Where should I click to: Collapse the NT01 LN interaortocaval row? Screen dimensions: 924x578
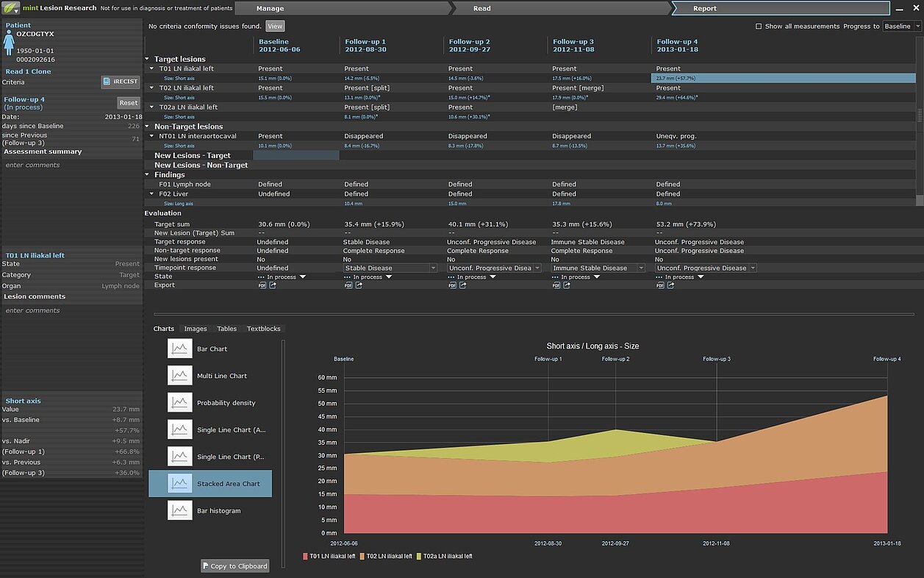pyautogui.click(x=152, y=136)
